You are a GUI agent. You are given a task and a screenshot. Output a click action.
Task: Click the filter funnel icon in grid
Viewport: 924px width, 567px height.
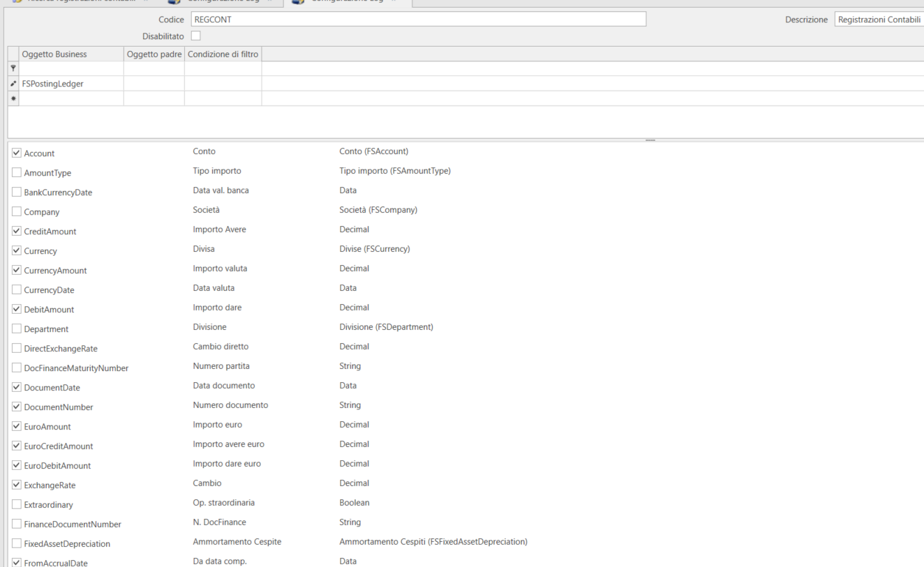click(13, 68)
